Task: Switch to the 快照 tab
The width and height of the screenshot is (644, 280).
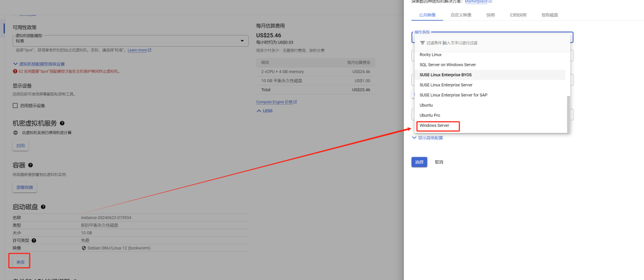Action: (x=490, y=15)
